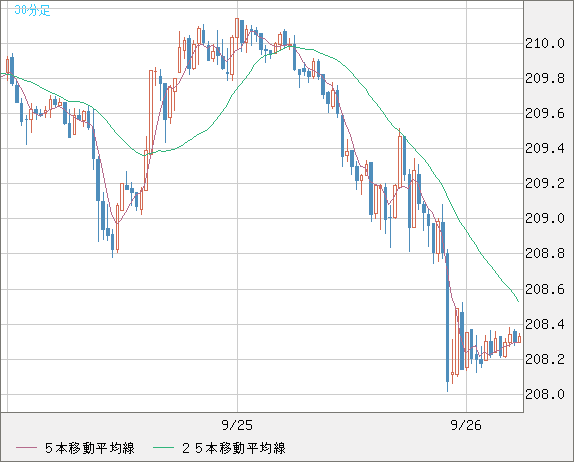Screen dimensions: 574x462
Task: Click the 5本移動平均線 legend label
Action: 90,448
